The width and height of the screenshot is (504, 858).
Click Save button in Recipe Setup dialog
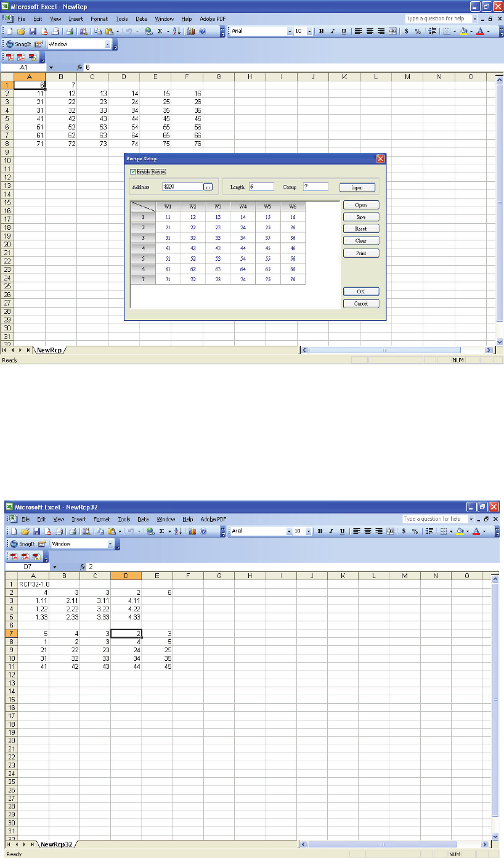click(x=361, y=217)
